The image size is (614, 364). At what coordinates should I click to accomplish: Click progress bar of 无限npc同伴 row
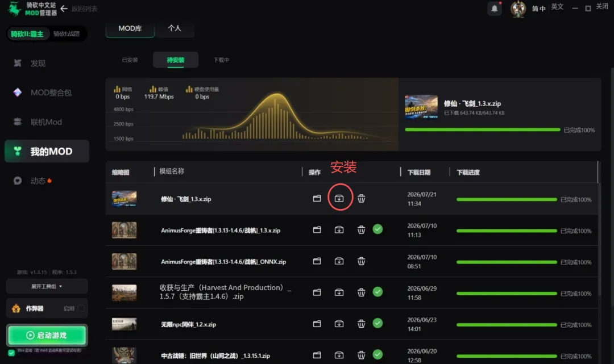click(507, 324)
